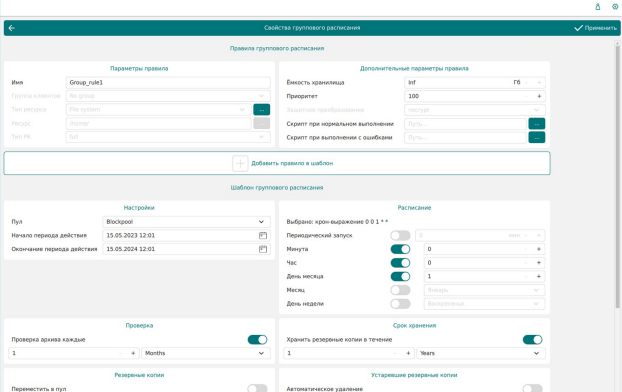Click the back arrow in header
The image size is (622, 392).
(12, 28)
